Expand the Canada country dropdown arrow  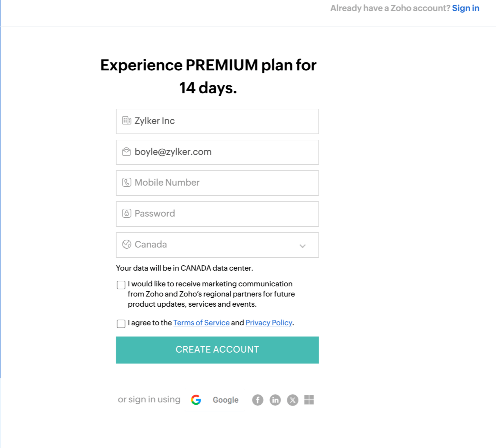(302, 246)
